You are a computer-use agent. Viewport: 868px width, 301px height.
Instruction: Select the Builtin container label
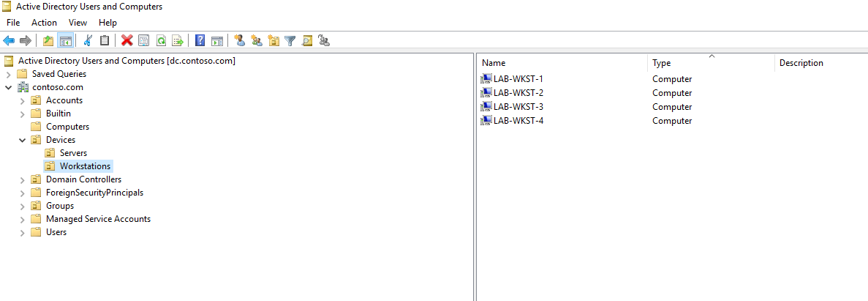(x=59, y=114)
